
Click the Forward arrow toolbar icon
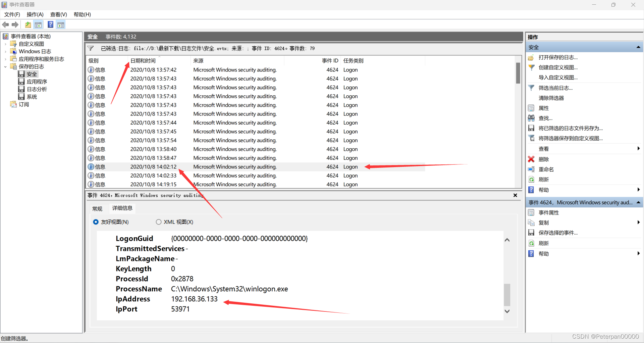(x=15, y=24)
